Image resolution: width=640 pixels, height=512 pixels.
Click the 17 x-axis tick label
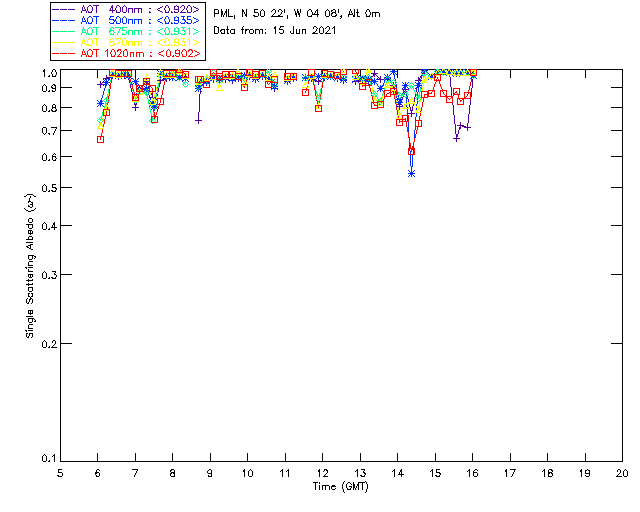[x=510, y=473]
